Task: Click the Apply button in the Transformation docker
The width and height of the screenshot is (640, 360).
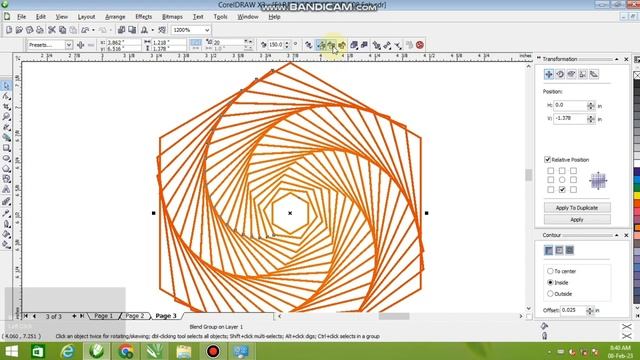Action: (577, 220)
